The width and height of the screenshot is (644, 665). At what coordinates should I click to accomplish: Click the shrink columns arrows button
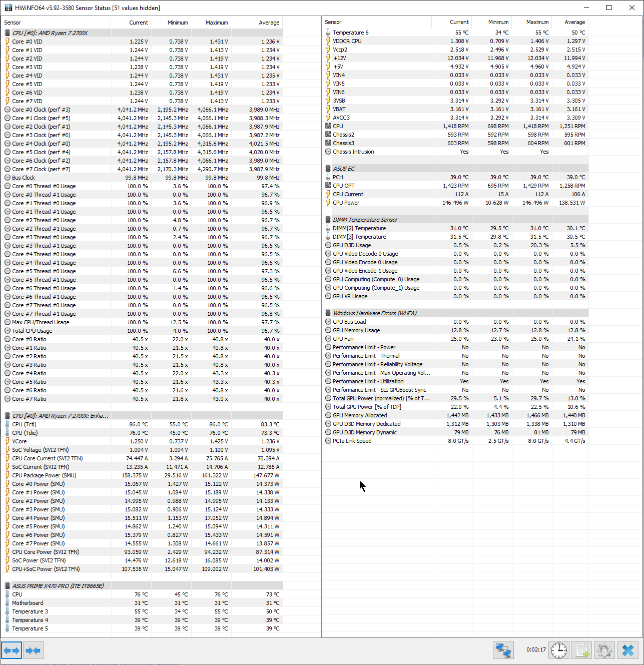coord(33,650)
